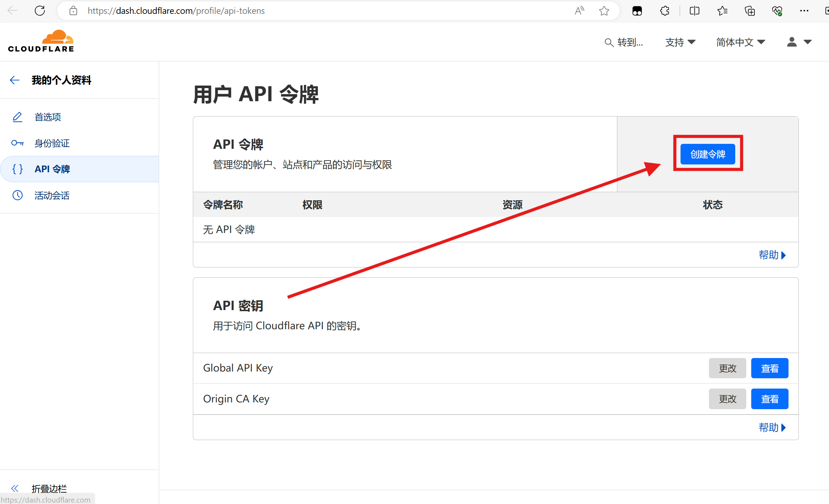Open browser collections icon
829x504 pixels.
click(x=750, y=11)
